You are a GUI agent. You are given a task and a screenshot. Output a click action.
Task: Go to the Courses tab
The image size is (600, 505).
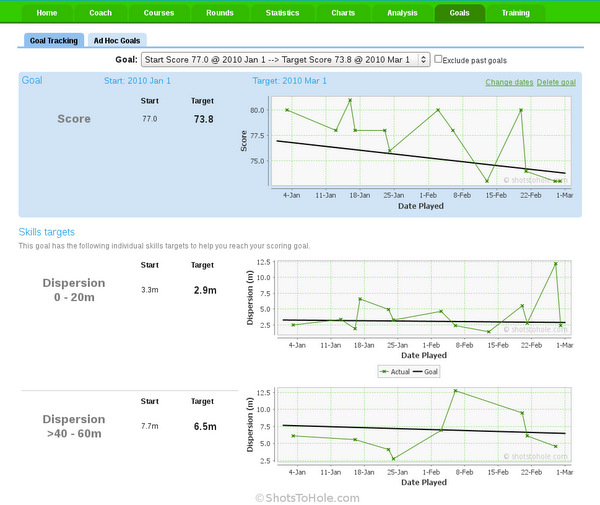159,13
